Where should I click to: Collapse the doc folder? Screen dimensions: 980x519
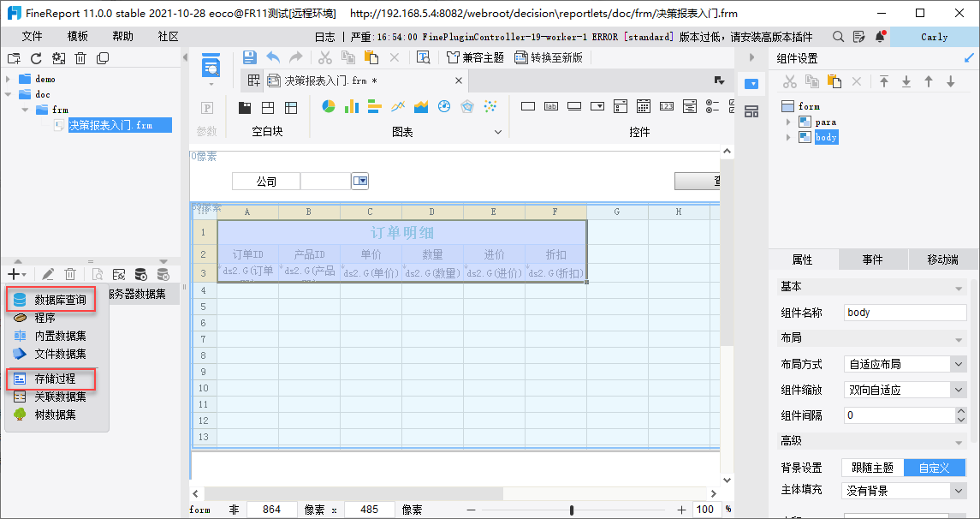[8, 94]
